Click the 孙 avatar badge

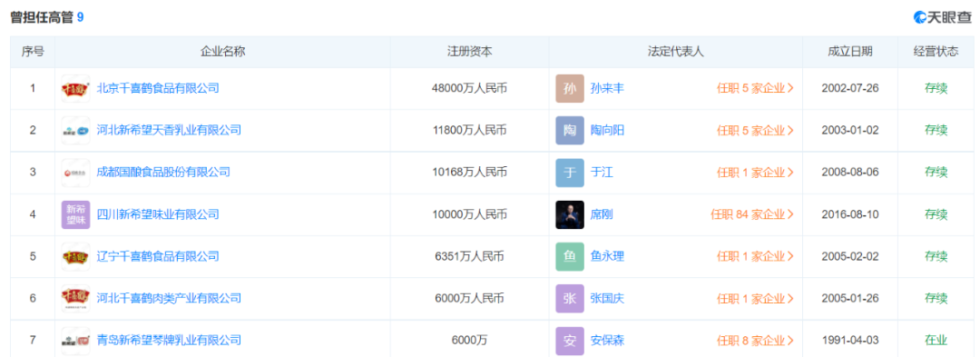[569, 89]
